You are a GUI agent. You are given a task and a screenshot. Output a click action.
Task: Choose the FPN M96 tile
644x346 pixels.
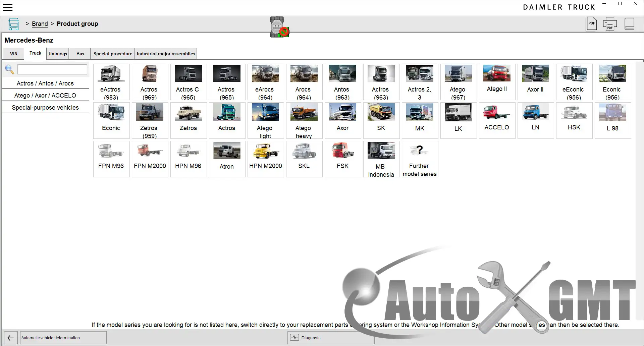pos(111,159)
